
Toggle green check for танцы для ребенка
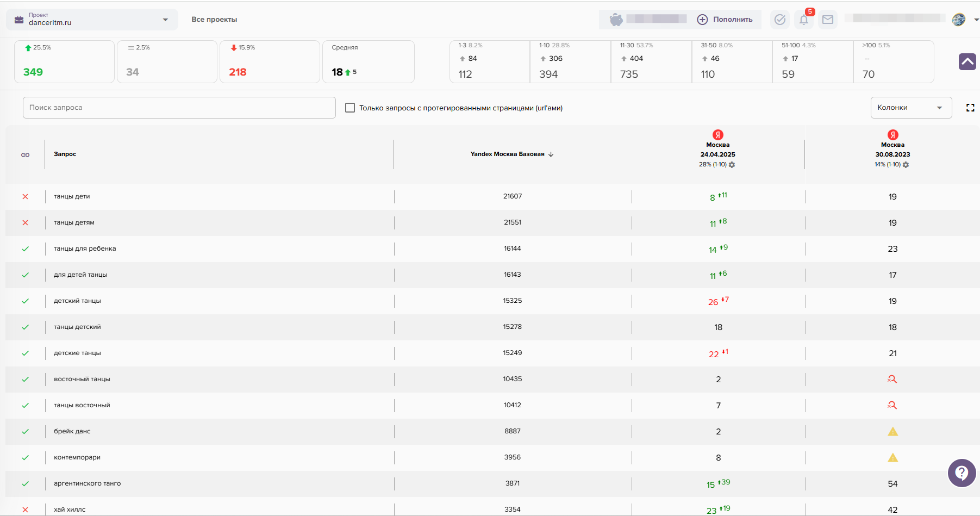(25, 249)
